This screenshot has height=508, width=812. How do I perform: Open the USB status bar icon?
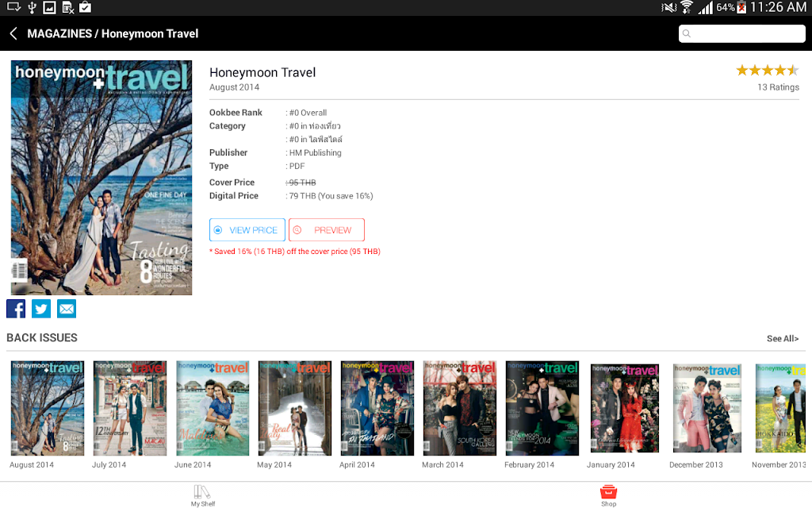pos(32,7)
